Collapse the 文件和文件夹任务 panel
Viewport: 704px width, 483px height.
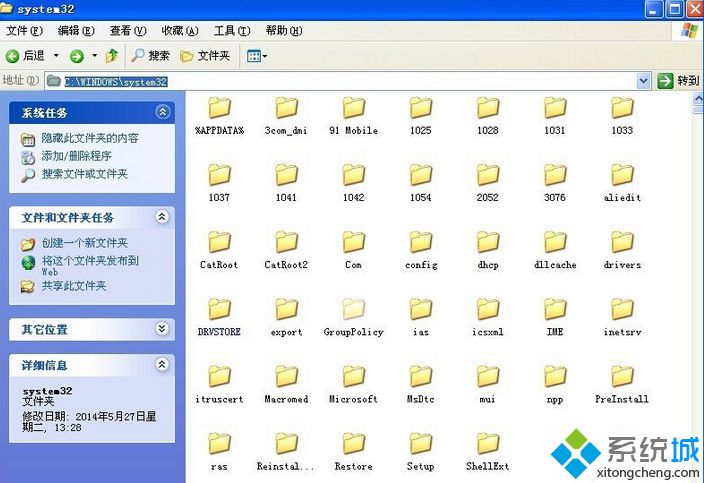tap(162, 217)
